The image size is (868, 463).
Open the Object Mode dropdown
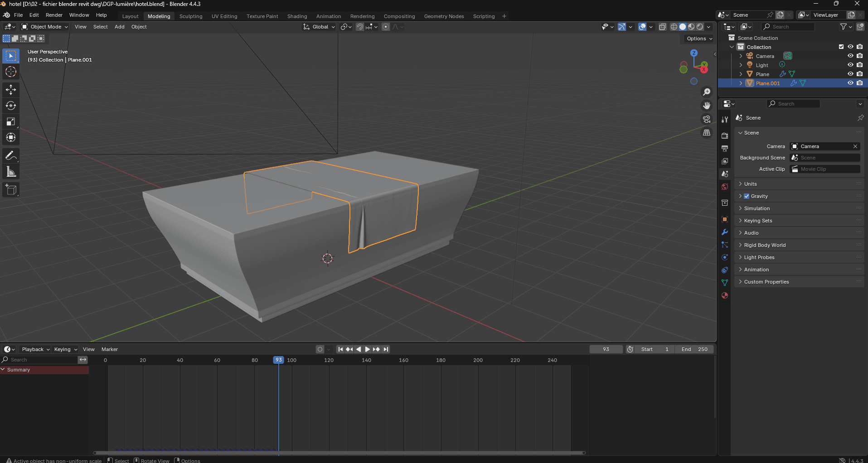tap(44, 27)
